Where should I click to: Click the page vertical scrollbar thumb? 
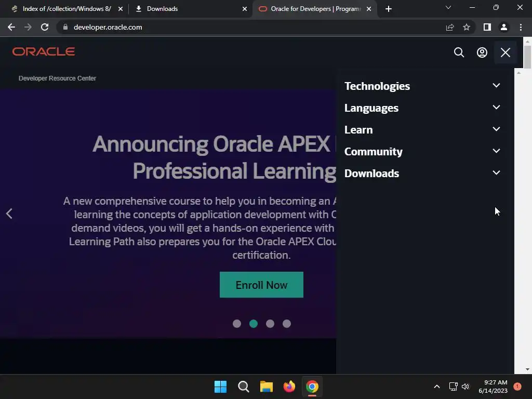[527, 57]
